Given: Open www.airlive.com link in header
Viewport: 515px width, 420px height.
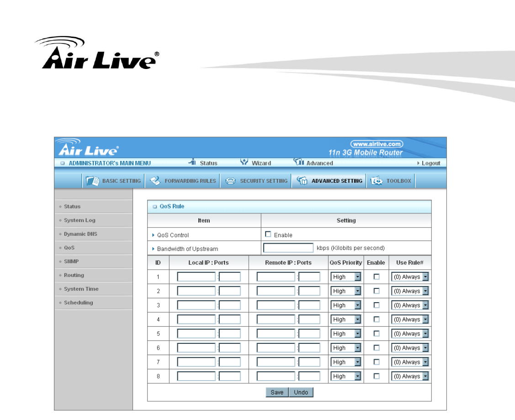Looking at the screenshot, I should (377, 144).
